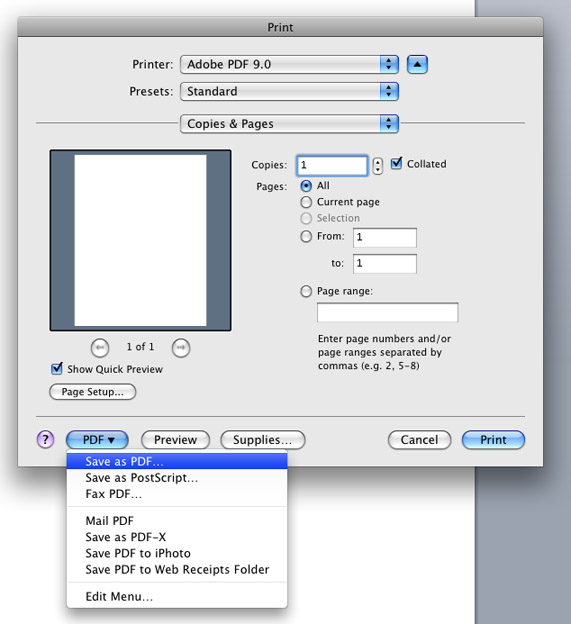571x624 pixels.
Task: Click the '1 of 1' page indicator
Action: [x=140, y=347]
